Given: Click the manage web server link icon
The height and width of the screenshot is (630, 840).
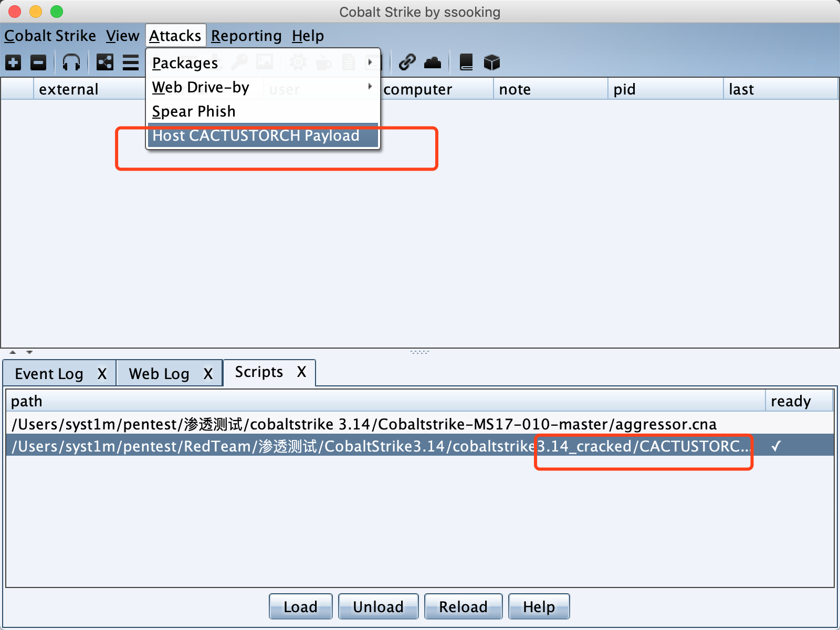Looking at the screenshot, I should coord(407,62).
